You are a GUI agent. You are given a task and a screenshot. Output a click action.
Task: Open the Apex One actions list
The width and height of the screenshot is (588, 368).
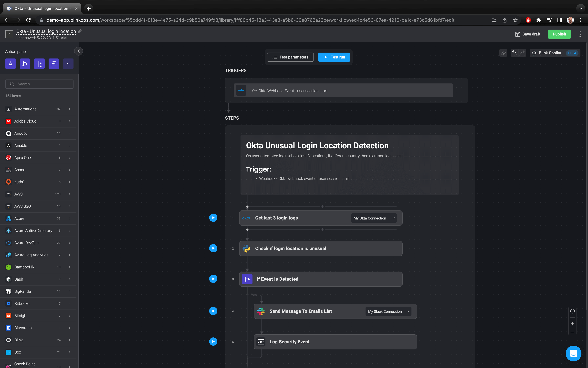(38, 158)
